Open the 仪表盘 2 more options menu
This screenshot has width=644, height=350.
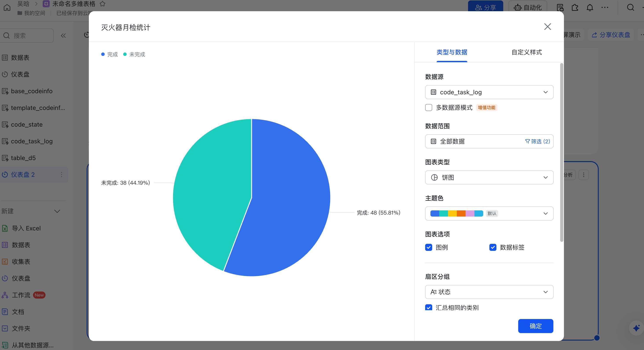(62, 174)
